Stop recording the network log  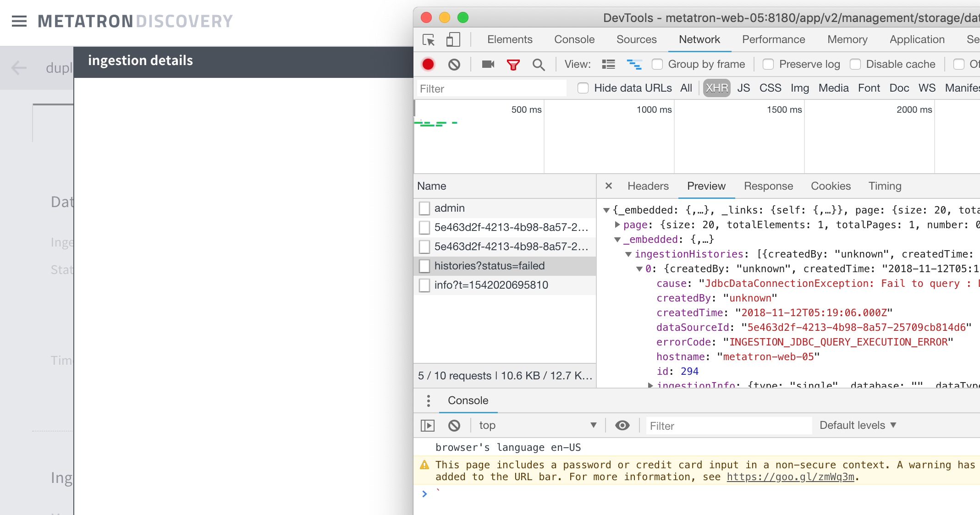pyautogui.click(x=428, y=64)
